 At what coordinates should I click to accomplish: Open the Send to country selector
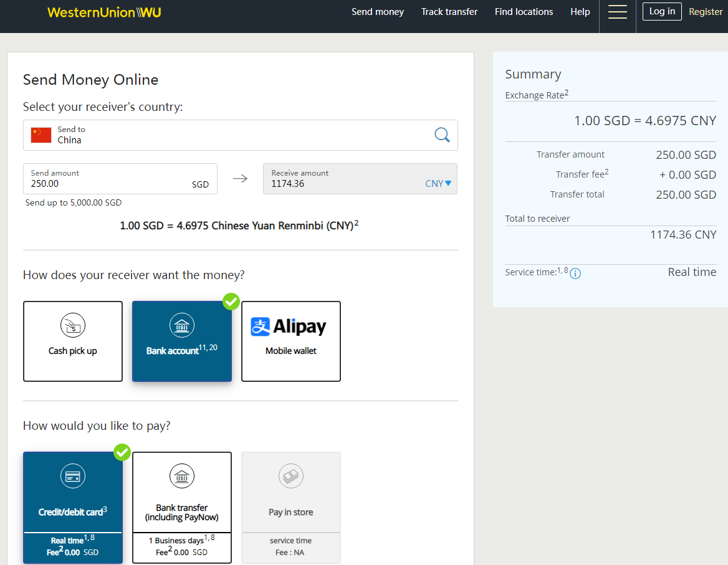click(x=240, y=135)
